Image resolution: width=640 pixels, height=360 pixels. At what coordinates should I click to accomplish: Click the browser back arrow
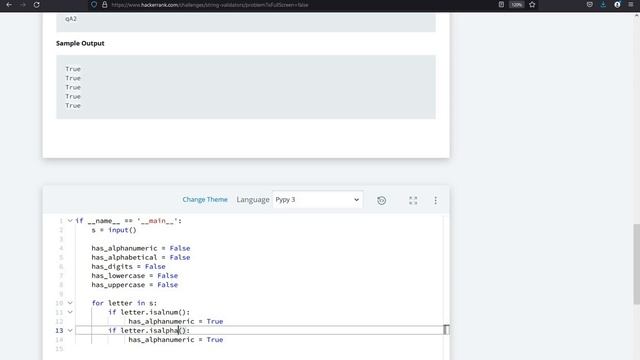tap(9, 5)
